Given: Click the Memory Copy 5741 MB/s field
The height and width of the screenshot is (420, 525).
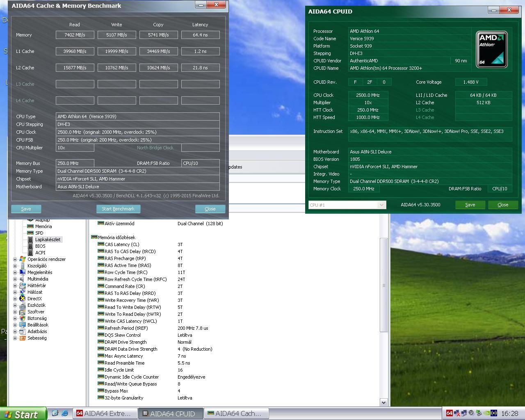Looking at the screenshot, I should coord(159,35).
